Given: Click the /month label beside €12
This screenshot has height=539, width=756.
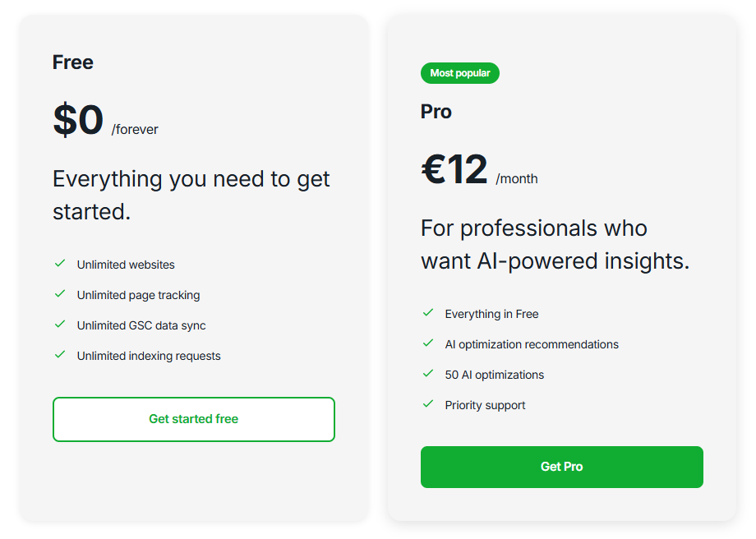Looking at the screenshot, I should tap(517, 178).
